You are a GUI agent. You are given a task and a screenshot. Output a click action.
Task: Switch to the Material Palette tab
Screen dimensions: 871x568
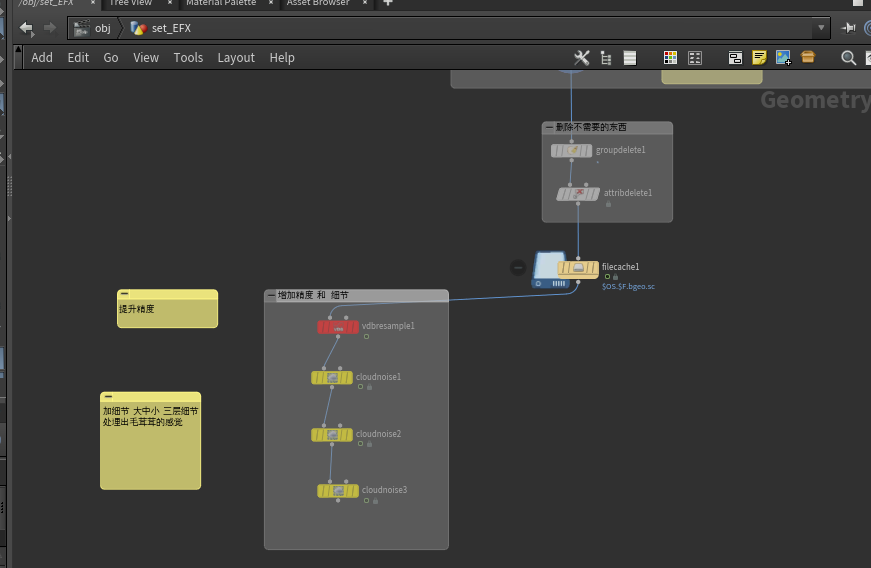click(221, 3)
